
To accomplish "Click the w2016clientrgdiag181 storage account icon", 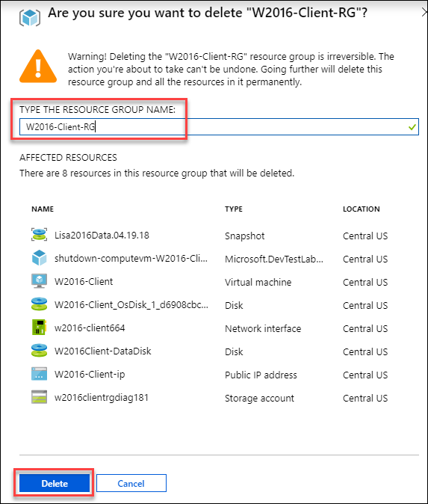I will (39, 397).
